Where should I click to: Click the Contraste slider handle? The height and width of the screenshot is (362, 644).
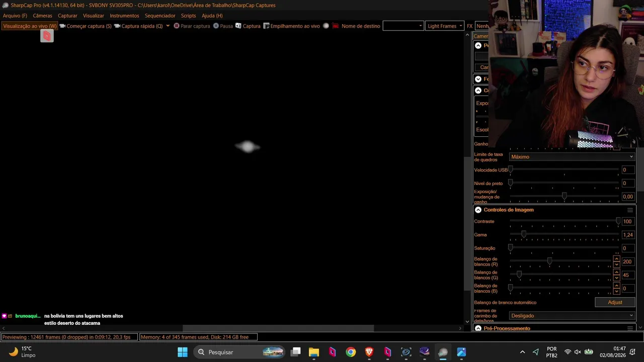pos(618,221)
